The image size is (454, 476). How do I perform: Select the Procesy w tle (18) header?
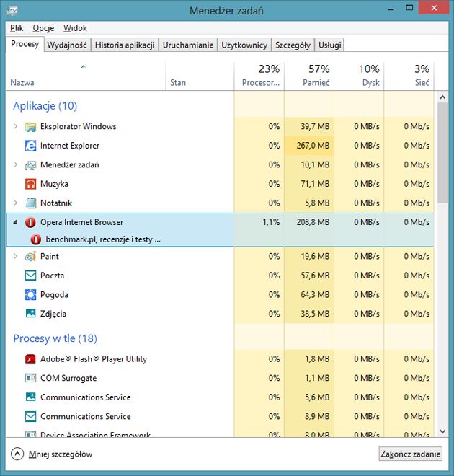(55, 338)
